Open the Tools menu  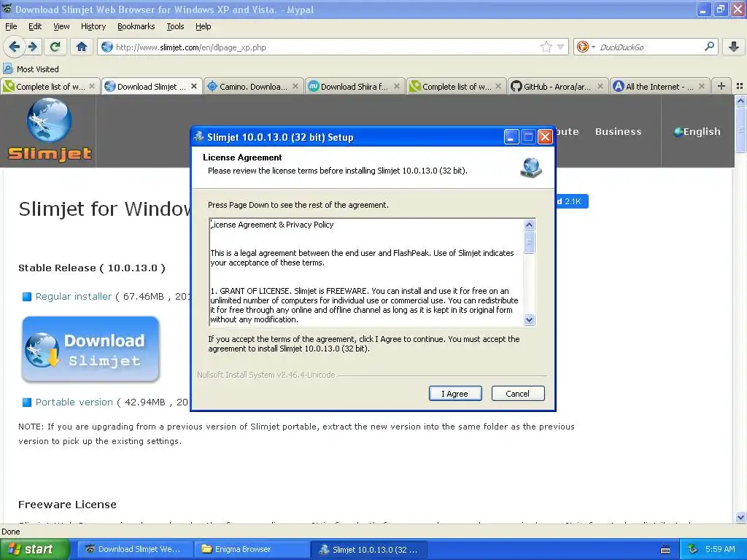pyautogui.click(x=175, y=26)
